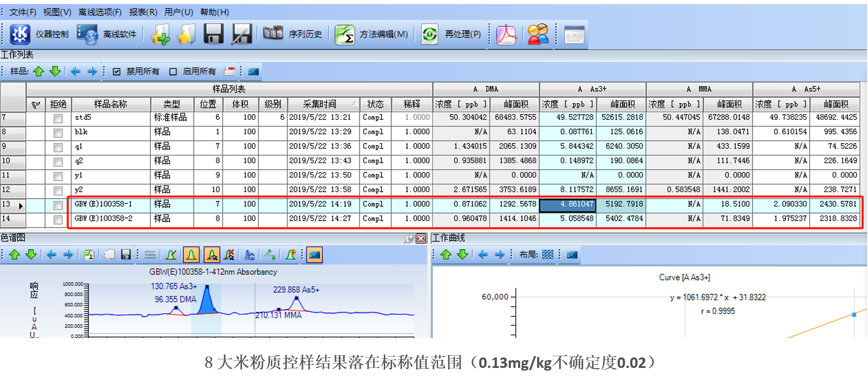
Task: Open the filter icon column header
Action: point(36,105)
